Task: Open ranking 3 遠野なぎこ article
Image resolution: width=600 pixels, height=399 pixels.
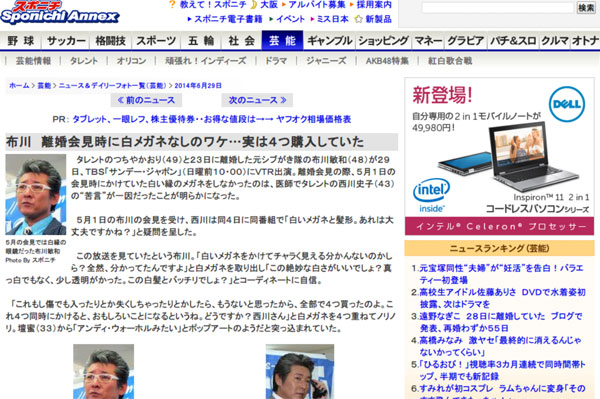Action: click(x=501, y=322)
